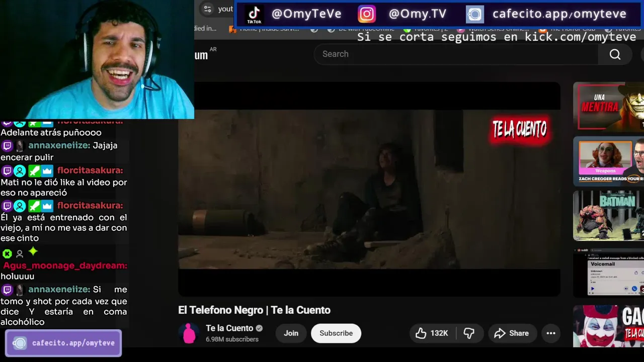
Task: Open the Voicemail reddit video thumbnail
Action: pos(608,271)
